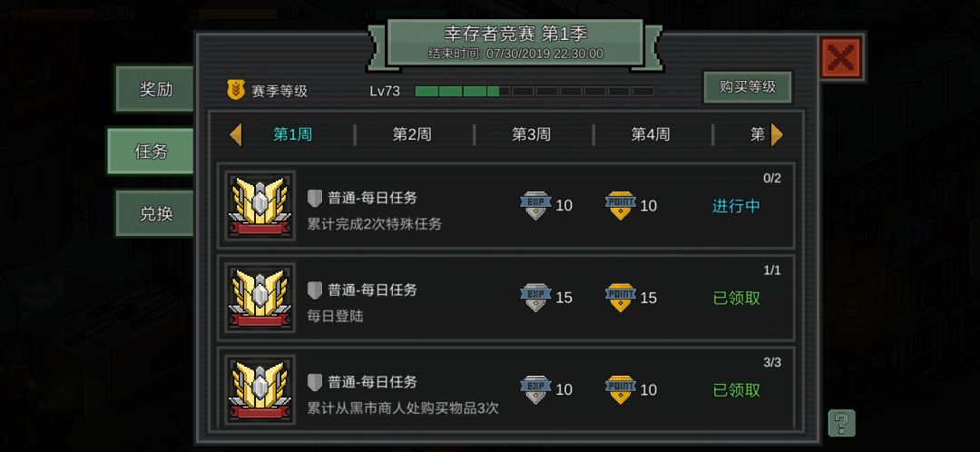
Task: Show next weeks with the right arrow
Action: point(776,134)
